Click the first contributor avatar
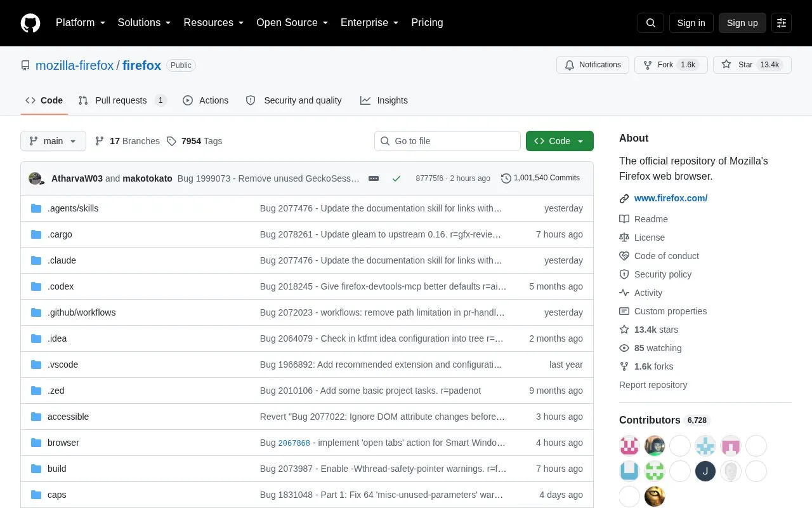 629,446
